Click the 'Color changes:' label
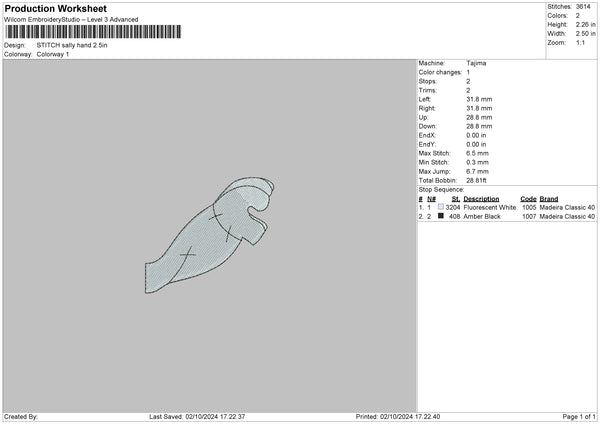The width and height of the screenshot is (600, 424). [440, 72]
